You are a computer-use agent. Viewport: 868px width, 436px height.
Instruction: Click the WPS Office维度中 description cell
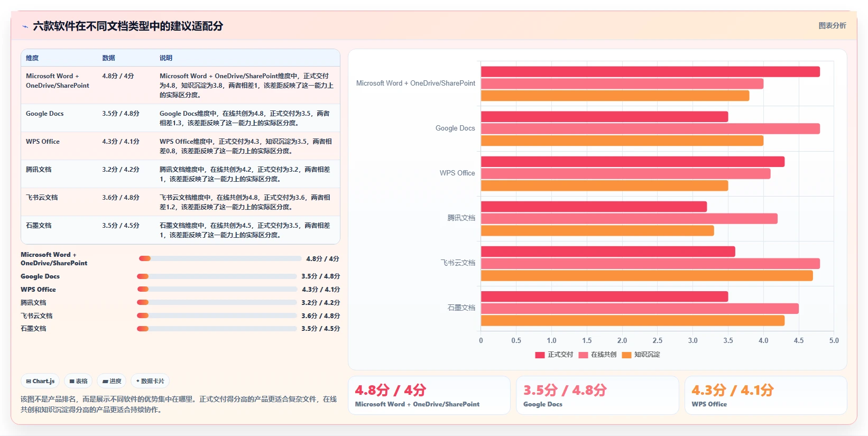click(246, 146)
